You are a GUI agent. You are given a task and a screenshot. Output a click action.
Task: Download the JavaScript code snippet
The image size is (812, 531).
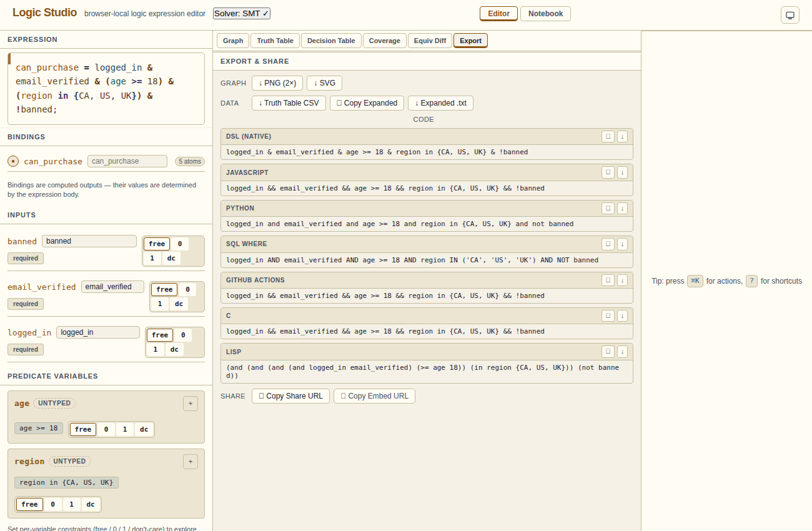(x=622, y=172)
